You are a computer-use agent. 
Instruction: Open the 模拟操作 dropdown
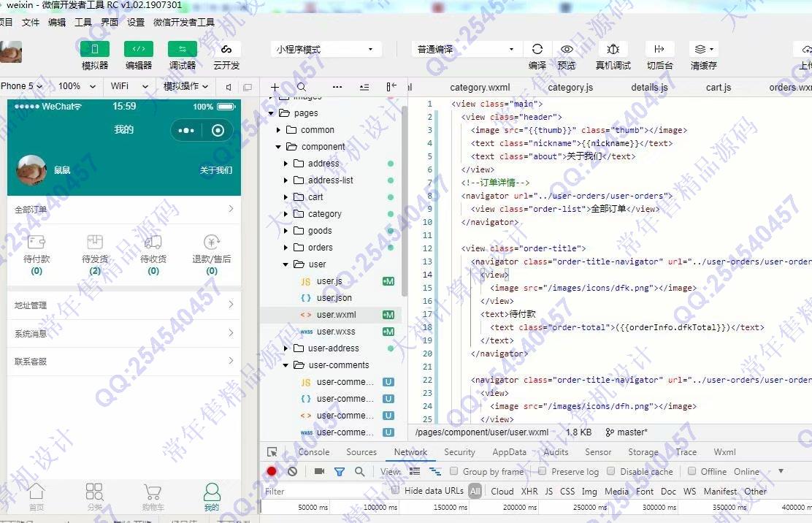(x=186, y=86)
